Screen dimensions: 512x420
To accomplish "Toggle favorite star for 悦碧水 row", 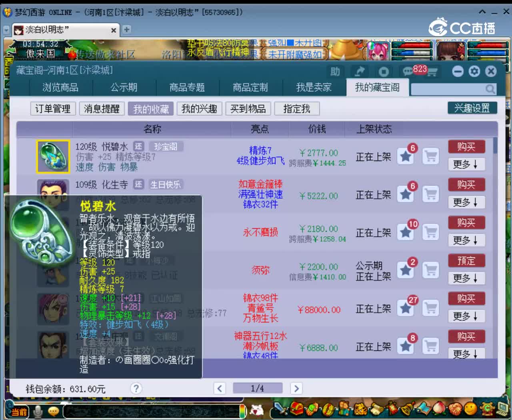I will click(x=406, y=156).
